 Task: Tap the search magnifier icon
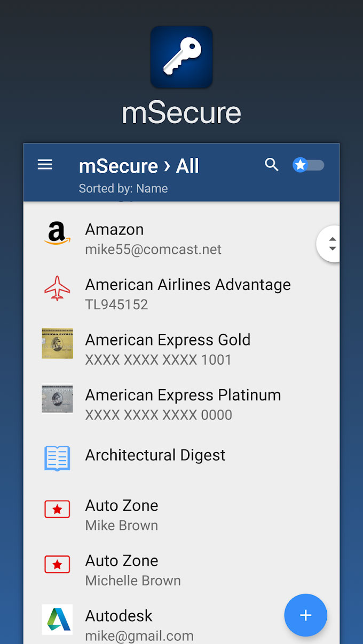(x=272, y=165)
